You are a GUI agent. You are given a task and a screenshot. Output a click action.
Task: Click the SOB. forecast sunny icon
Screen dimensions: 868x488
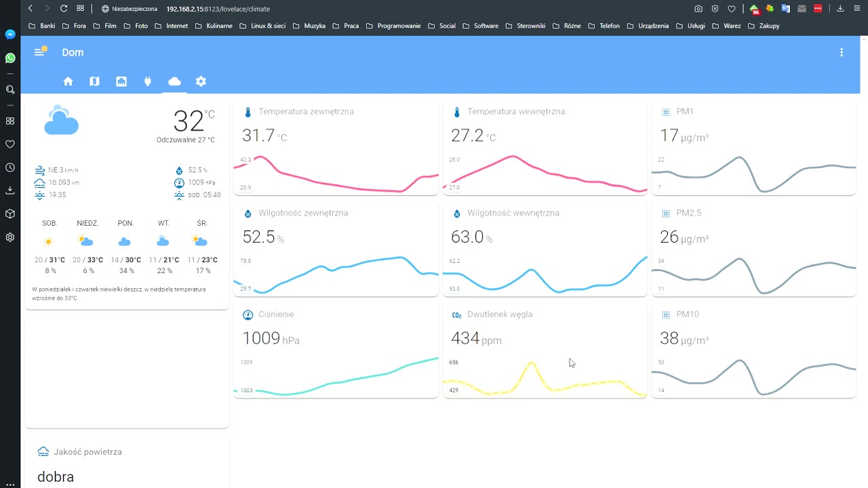49,241
